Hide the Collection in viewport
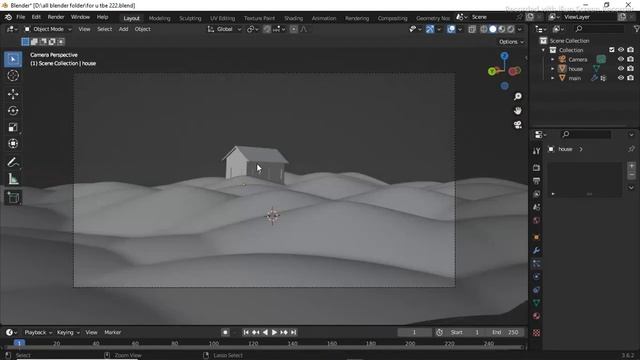The width and height of the screenshot is (640, 360). coord(621,50)
